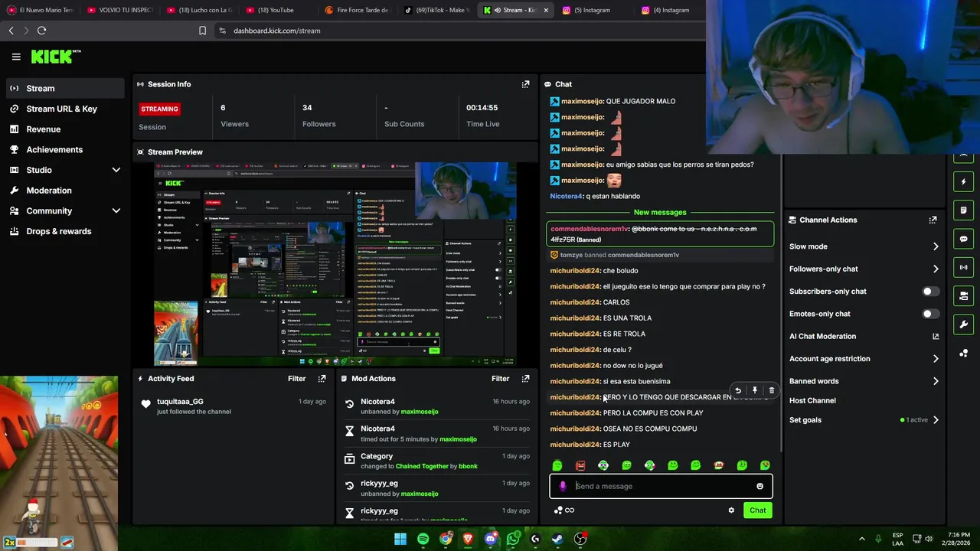Click the lightning bolt icon in right sidebar
The width and height of the screenshot is (980, 551).
coord(963,182)
